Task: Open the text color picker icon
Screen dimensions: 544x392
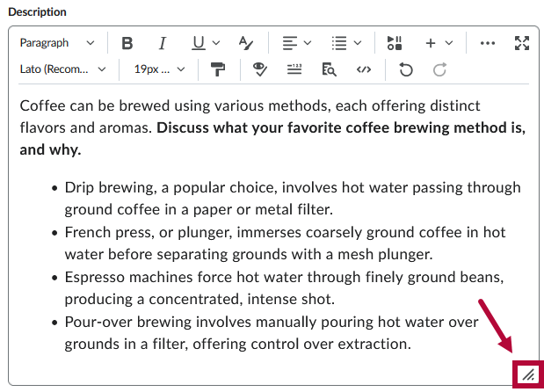Action: pyautogui.click(x=246, y=43)
